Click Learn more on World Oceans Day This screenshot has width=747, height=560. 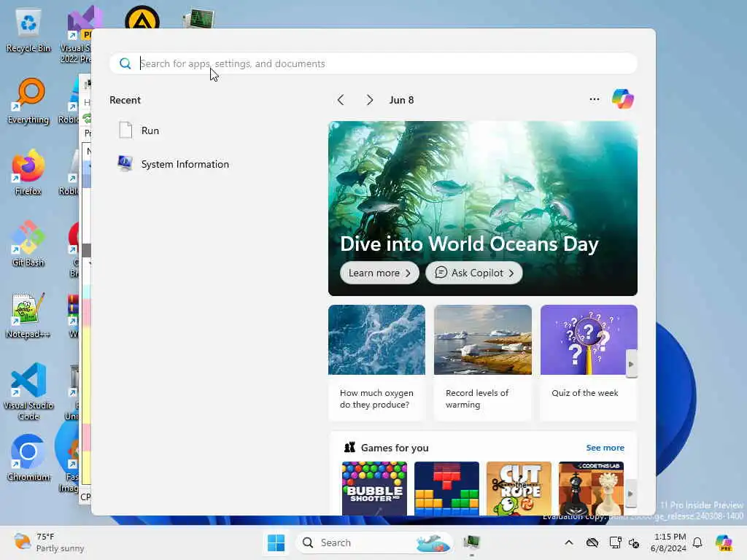click(379, 273)
